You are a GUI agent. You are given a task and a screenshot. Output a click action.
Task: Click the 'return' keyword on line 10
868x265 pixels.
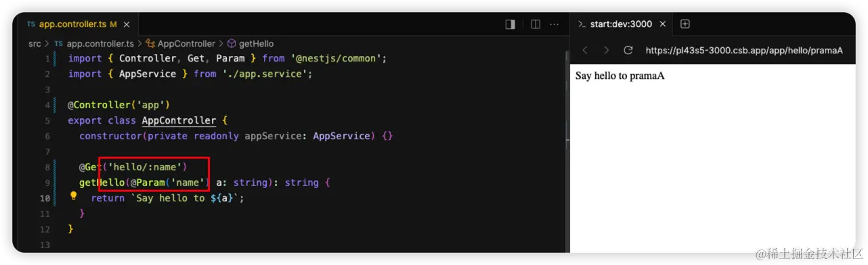[x=108, y=198]
